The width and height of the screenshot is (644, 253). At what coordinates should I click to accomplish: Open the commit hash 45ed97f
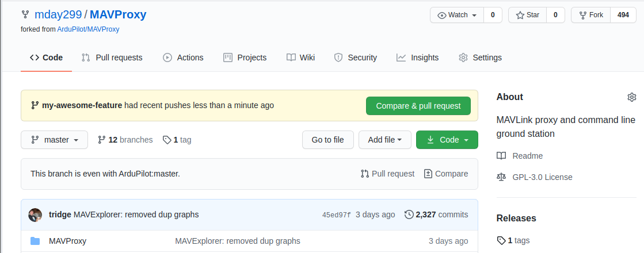click(336, 215)
